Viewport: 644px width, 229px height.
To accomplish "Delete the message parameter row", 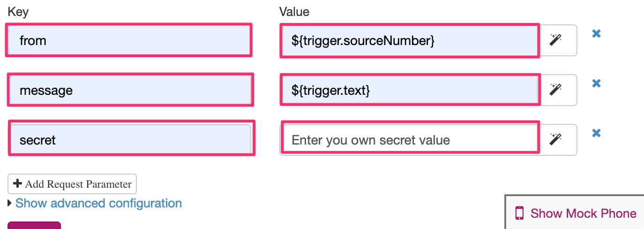I will pos(596,84).
